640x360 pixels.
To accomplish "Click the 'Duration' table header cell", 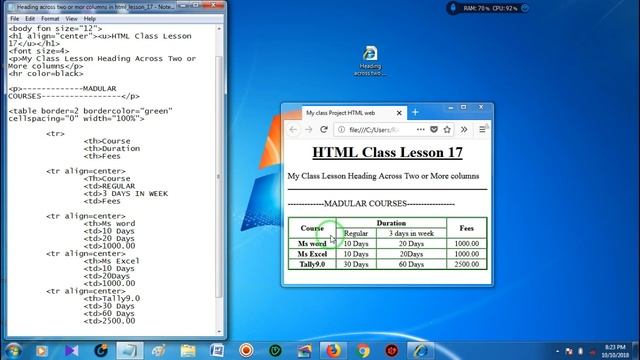I will [x=391, y=223].
